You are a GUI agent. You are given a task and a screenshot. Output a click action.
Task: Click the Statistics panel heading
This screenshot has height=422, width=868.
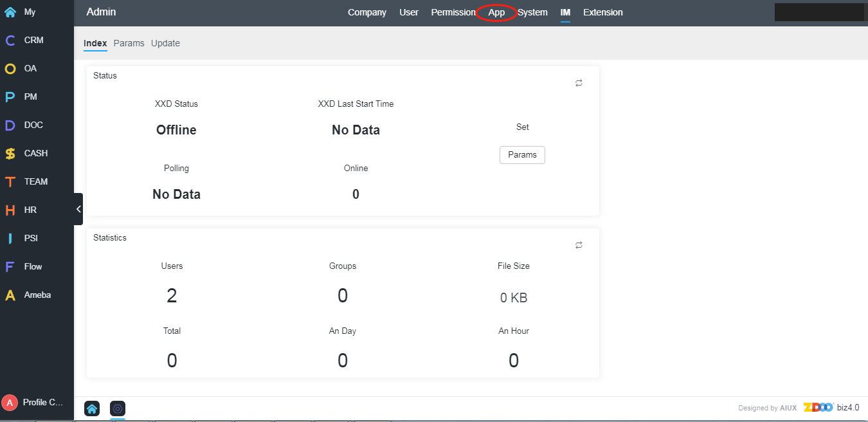pos(110,237)
